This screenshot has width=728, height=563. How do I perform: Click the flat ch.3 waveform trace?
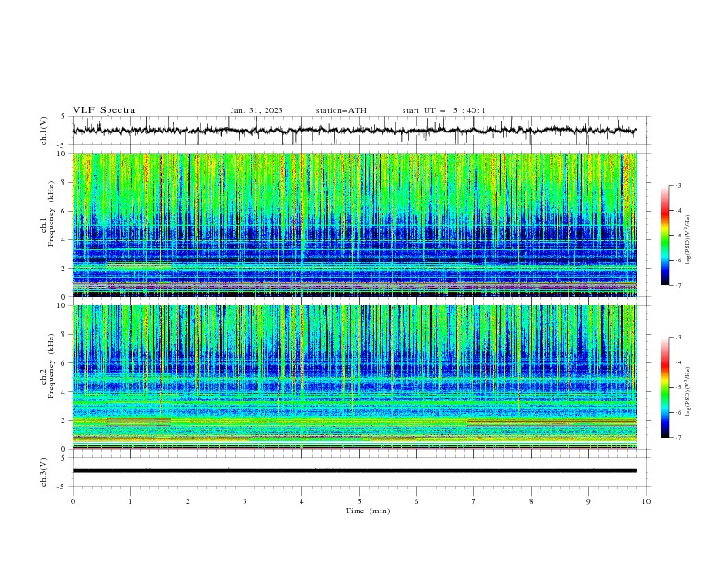(x=354, y=471)
